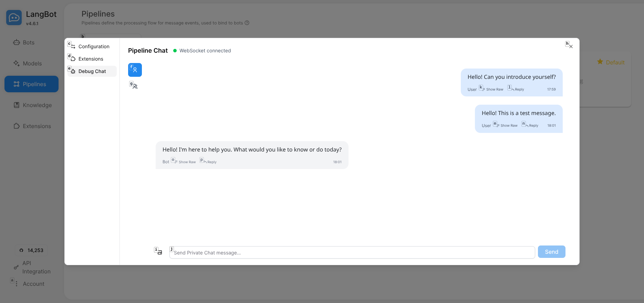Click the Send button
Image resolution: width=644 pixels, height=303 pixels.
point(551,252)
